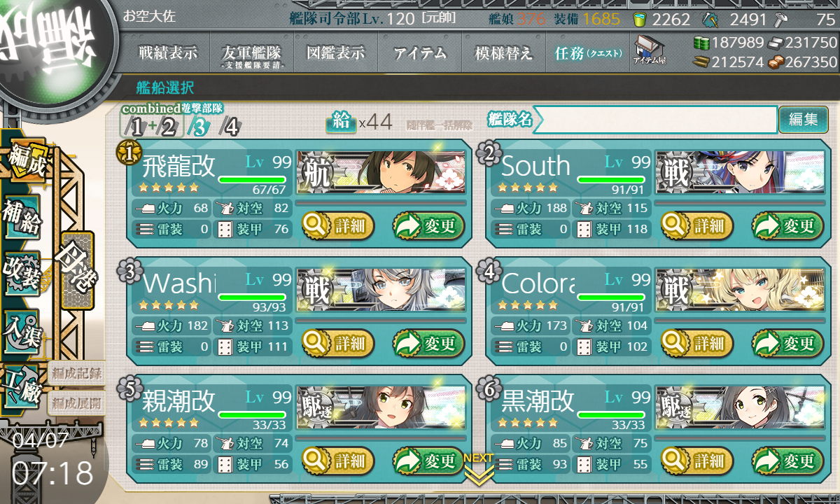Expand the NEXT page arrow
Screen dimensions: 840x504
click(479, 468)
